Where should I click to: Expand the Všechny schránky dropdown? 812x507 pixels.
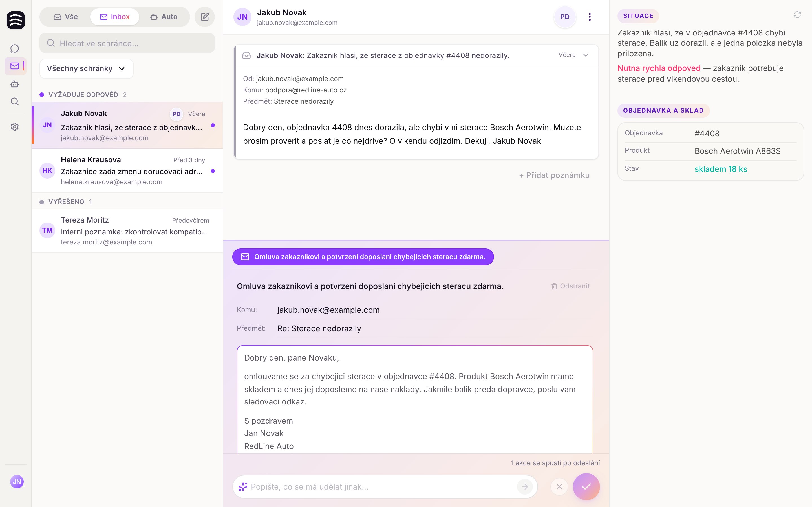point(87,68)
